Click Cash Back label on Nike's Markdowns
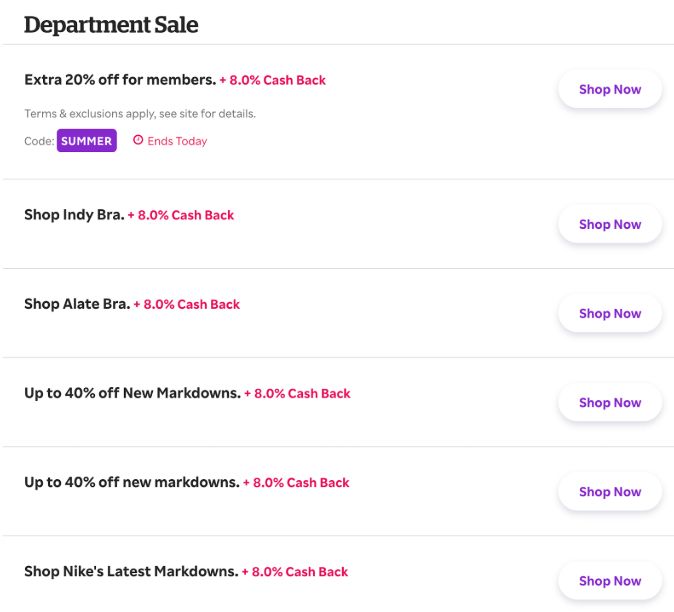The width and height of the screenshot is (674, 612). pyautogui.click(x=295, y=572)
